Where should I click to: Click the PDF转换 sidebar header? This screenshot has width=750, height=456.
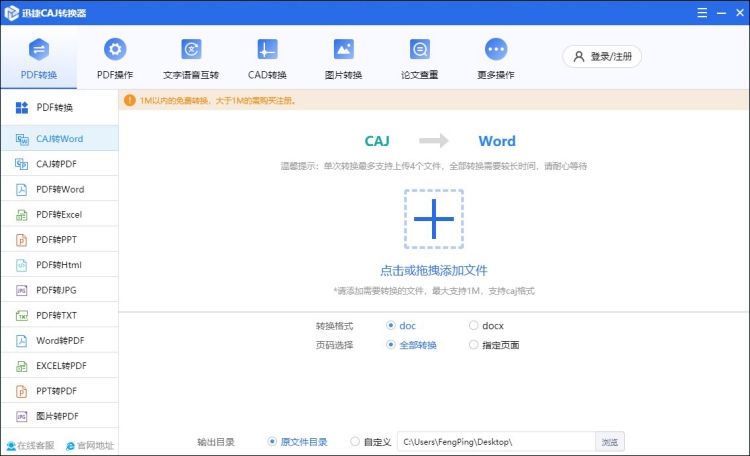(59, 108)
